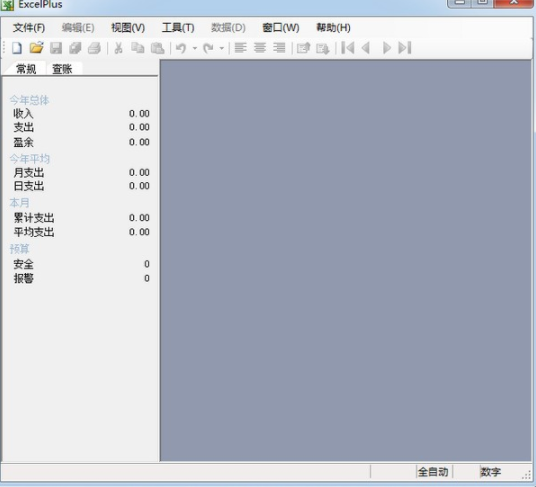This screenshot has height=487, width=536.
Task: Click the 全自动 status bar indicator
Action: click(x=433, y=472)
